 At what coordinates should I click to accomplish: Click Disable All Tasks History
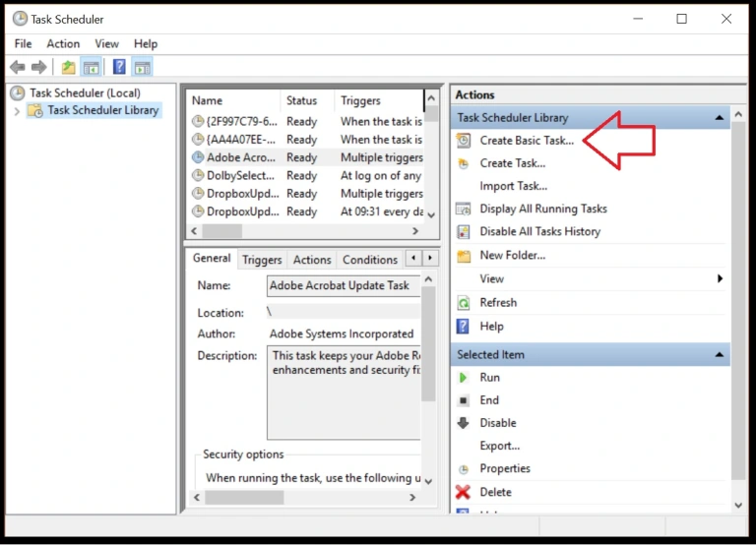[539, 232]
